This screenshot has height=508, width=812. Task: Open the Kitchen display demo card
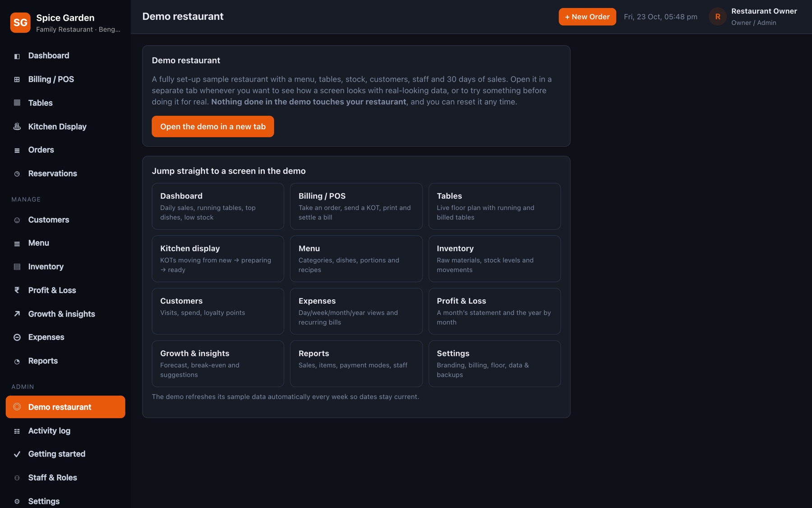tap(218, 259)
